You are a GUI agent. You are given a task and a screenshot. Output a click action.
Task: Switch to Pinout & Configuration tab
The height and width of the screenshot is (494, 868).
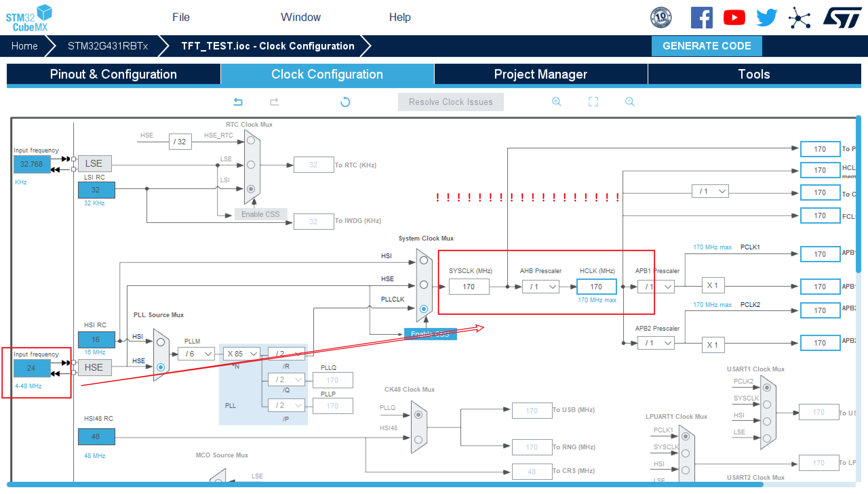tap(113, 74)
